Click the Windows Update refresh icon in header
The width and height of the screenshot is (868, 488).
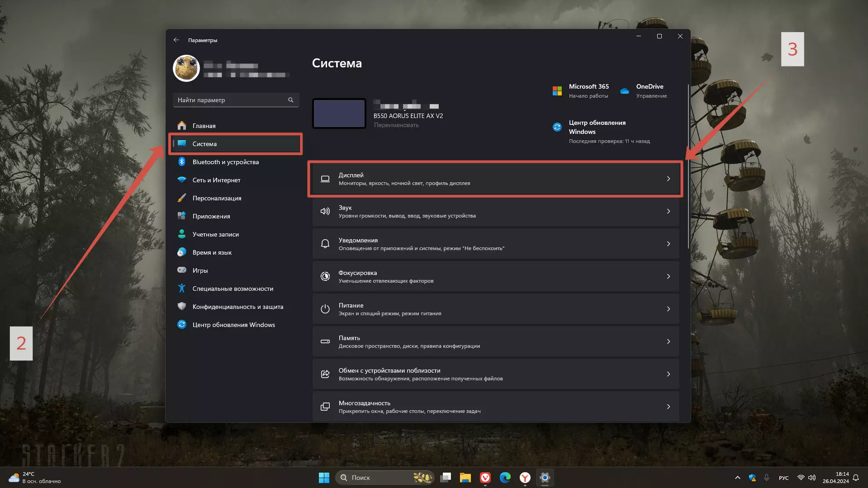click(x=557, y=127)
